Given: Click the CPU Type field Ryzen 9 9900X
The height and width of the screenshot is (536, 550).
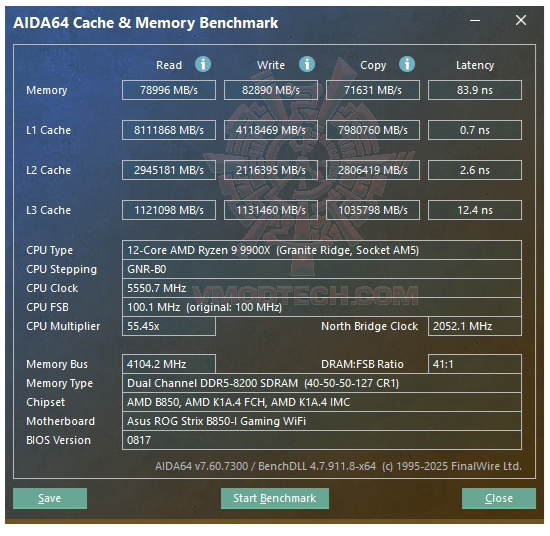Looking at the screenshot, I should click(x=322, y=250).
